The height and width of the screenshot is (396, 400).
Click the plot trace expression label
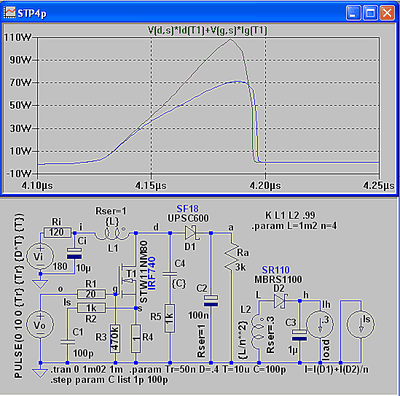tap(207, 31)
